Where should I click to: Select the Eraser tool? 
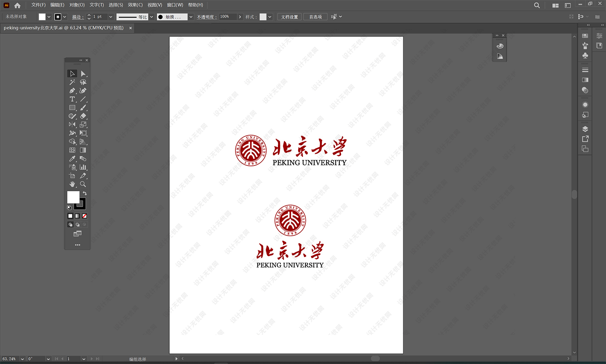tap(83, 116)
